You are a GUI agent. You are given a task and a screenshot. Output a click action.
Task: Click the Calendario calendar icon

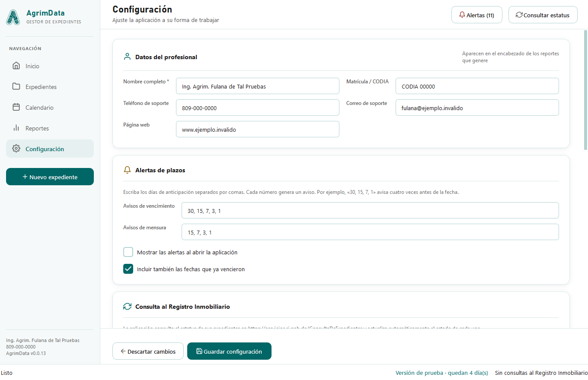pos(16,108)
